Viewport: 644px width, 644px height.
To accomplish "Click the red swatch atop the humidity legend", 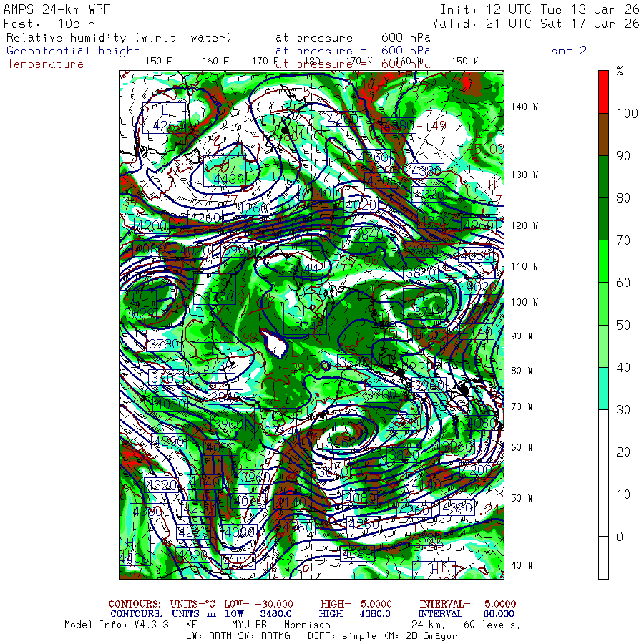I will click(x=604, y=91).
